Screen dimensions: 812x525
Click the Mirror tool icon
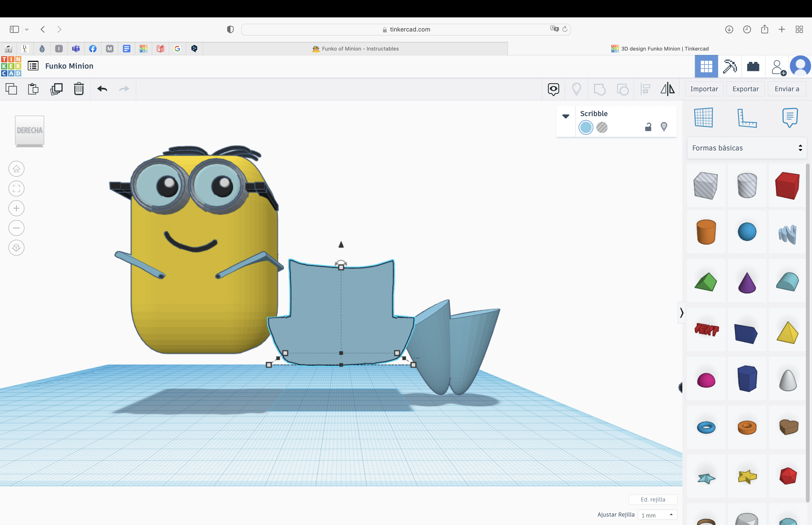[668, 89]
